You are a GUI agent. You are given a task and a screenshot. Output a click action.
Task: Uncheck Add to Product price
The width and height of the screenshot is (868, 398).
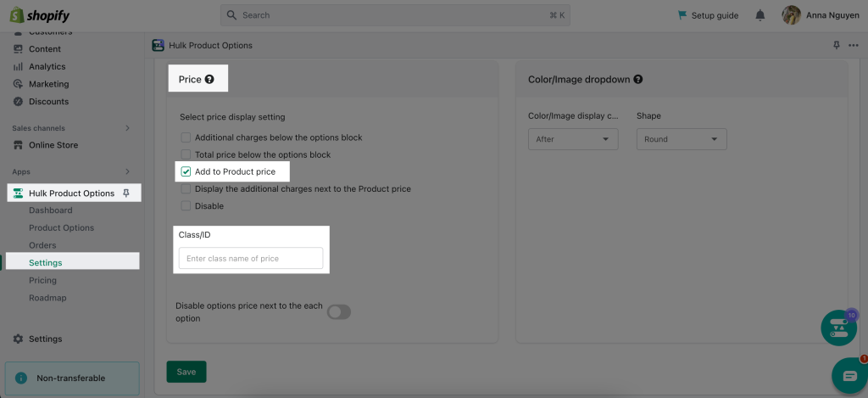coord(186,171)
